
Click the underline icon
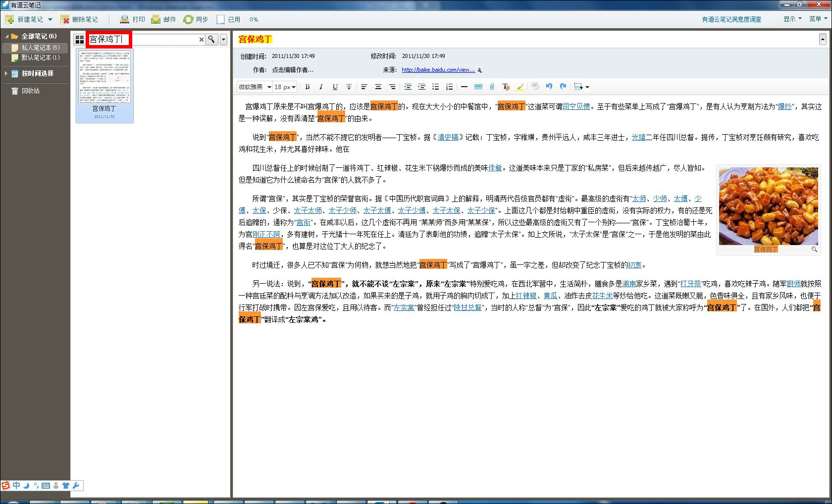coord(335,87)
